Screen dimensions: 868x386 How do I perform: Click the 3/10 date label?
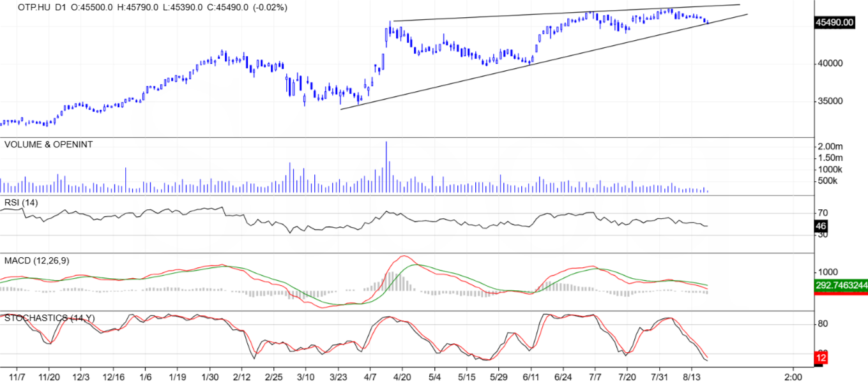pyautogui.click(x=305, y=378)
